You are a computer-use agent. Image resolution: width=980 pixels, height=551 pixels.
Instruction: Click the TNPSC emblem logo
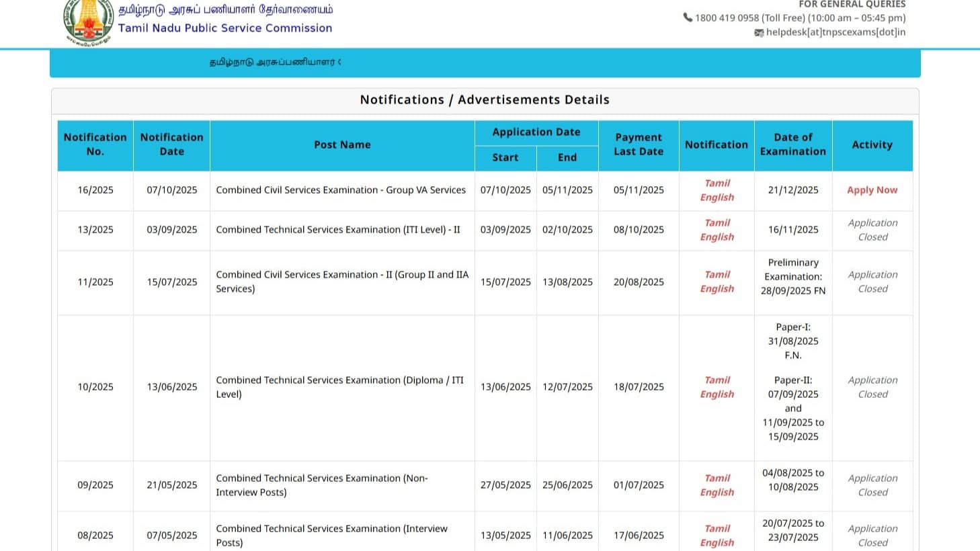tap(88, 22)
